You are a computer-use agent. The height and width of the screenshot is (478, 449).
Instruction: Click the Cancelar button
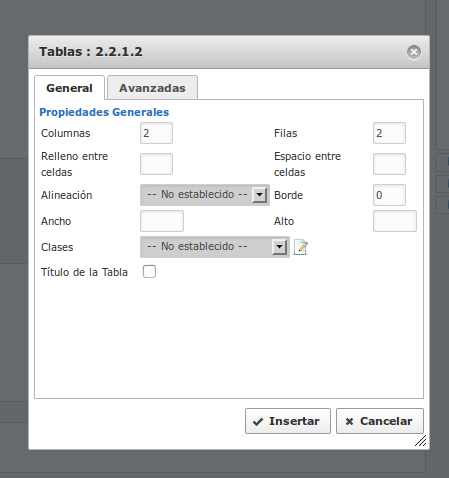(x=380, y=421)
